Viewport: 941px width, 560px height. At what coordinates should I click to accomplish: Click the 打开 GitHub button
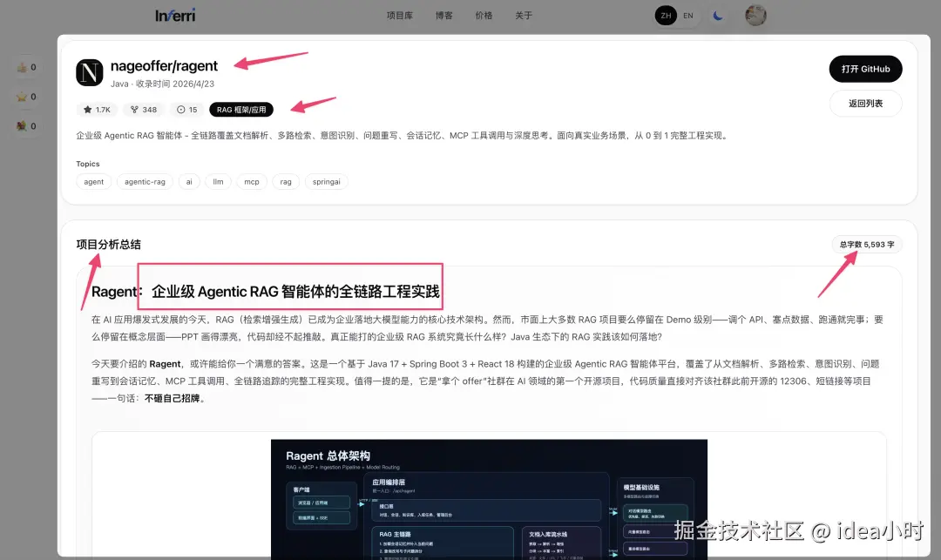(x=865, y=69)
